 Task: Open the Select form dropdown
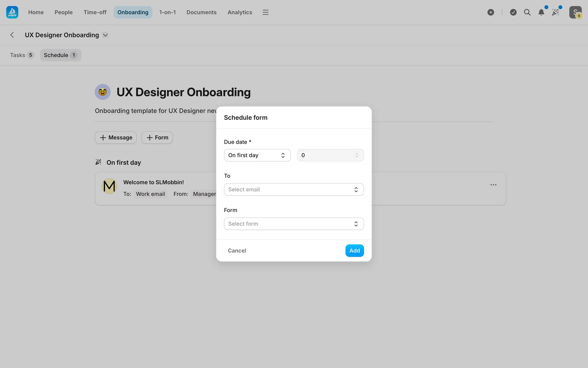[293, 224]
